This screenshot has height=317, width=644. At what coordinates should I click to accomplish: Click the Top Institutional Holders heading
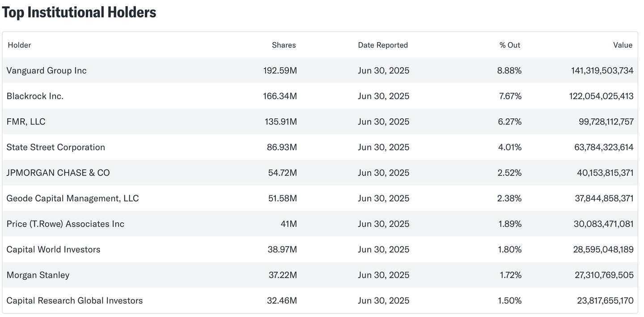tap(79, 13)
